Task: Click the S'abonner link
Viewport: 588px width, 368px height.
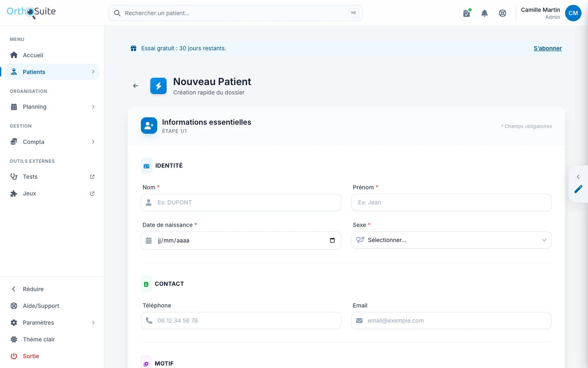Action: click(548, 48)
